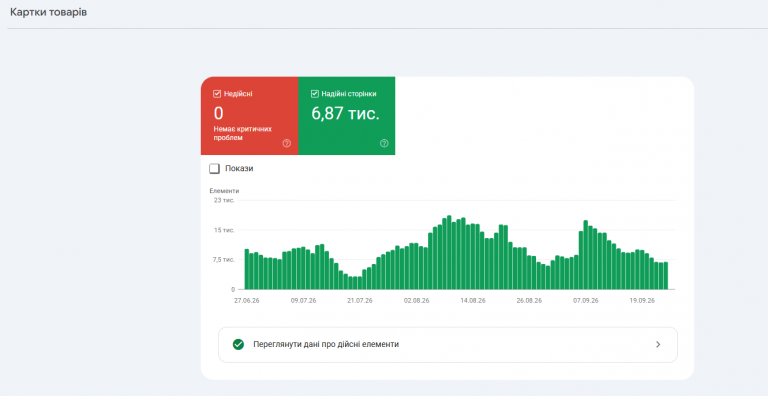768x396 pixels.
Task: Click the 15 тис. axis label
Action: pos(224,230)
